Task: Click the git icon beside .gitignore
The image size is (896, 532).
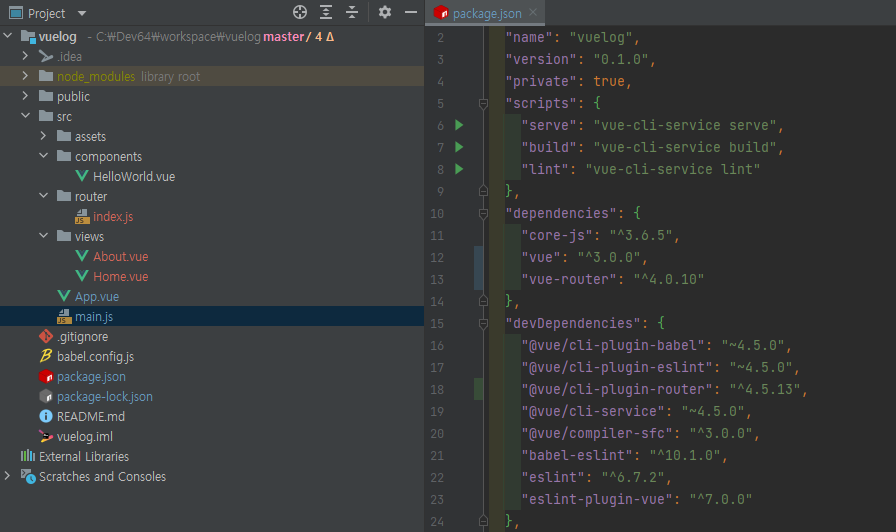Action: tap(46, 336)
